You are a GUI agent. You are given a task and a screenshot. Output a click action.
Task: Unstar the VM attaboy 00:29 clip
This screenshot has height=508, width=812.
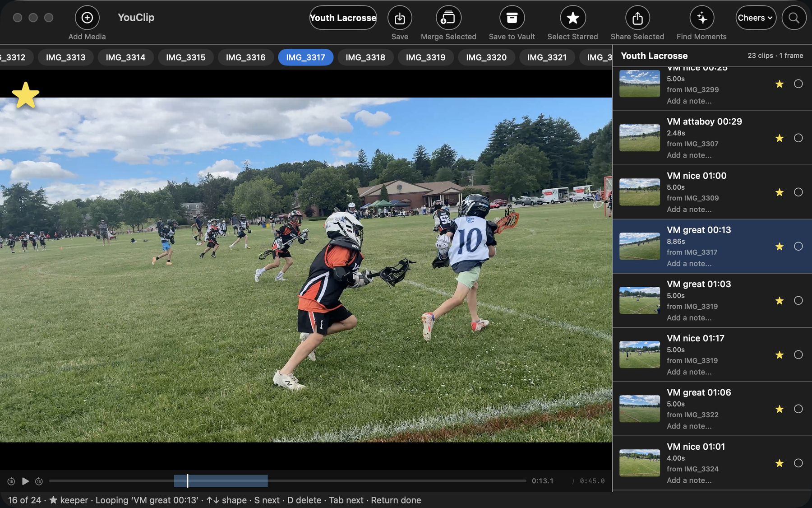[x=780, y=138]
